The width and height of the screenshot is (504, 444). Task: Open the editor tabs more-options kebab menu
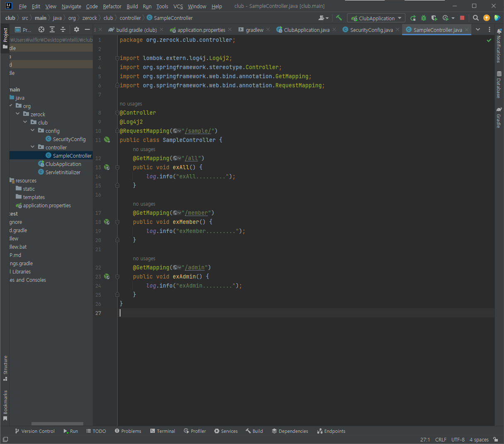[490, 29]
